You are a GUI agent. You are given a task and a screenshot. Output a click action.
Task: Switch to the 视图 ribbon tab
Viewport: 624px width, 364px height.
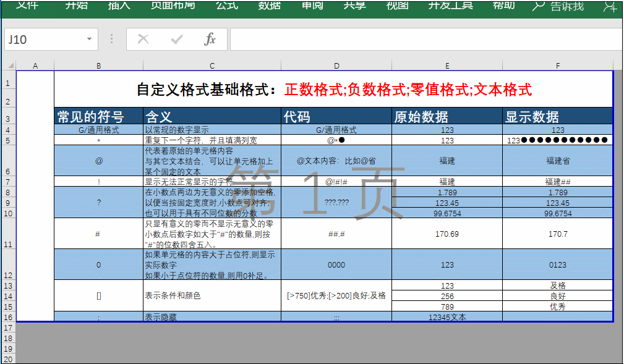click(x=398, y=5)
